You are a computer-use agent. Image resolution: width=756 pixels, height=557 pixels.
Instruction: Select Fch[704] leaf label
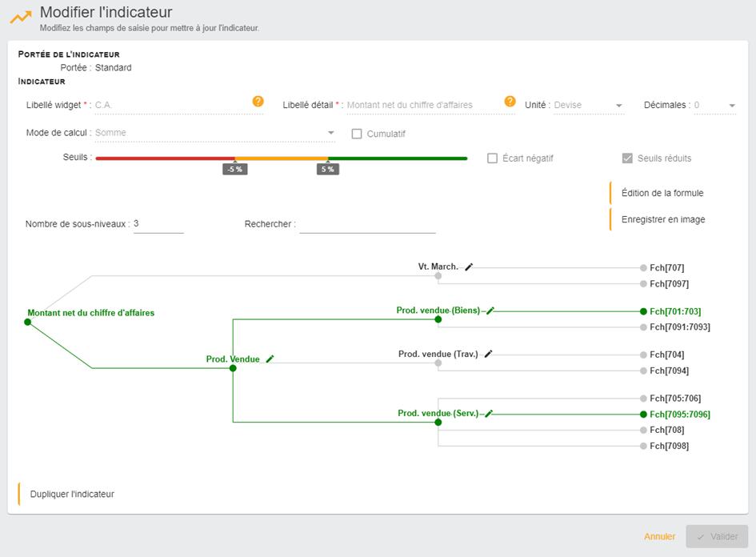click(667, 355)
